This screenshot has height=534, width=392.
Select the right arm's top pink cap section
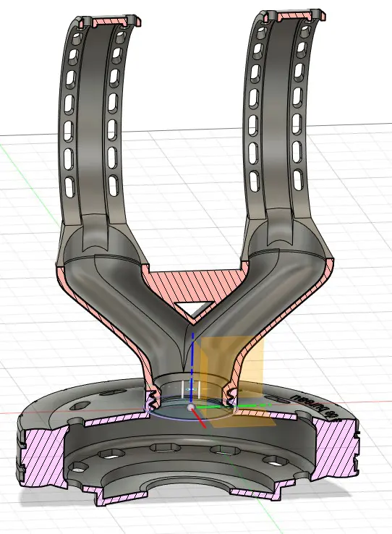point(294,17)
